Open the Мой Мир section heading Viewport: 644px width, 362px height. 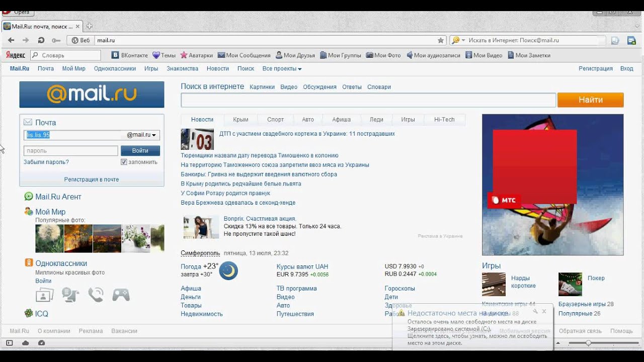[50, 212]
